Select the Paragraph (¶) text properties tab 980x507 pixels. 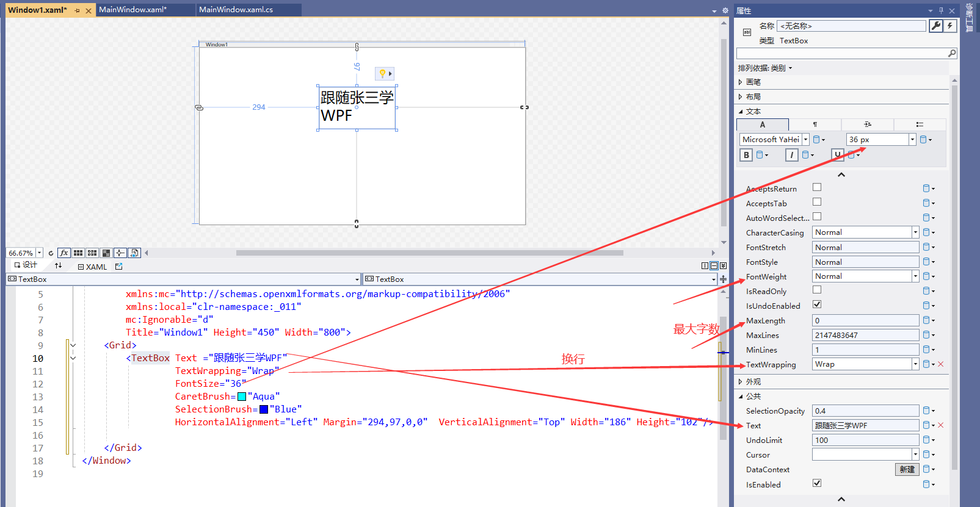click(815, 124)
